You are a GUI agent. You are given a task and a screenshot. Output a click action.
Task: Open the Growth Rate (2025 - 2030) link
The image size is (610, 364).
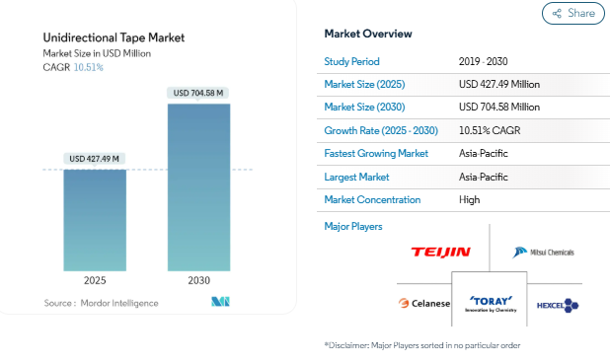(381, 130)
